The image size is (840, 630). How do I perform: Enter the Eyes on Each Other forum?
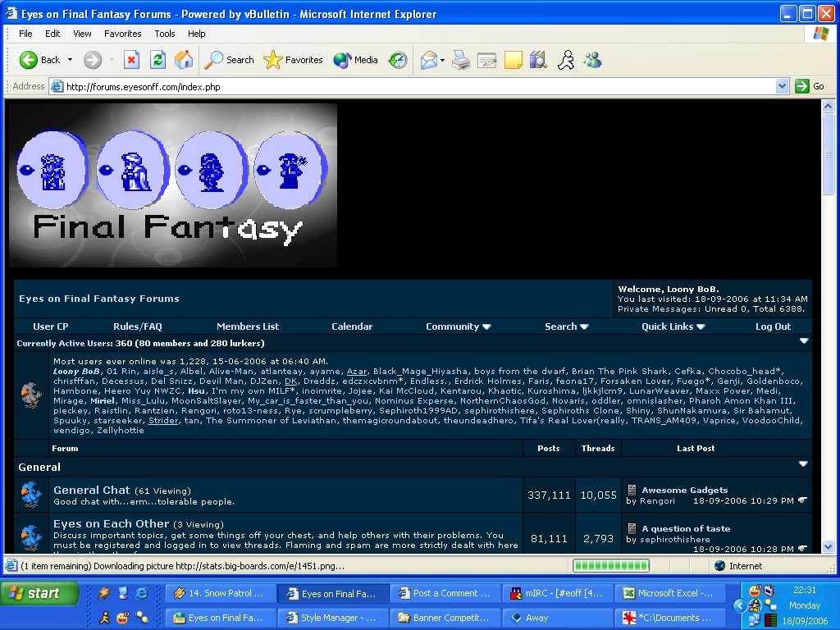112,523
